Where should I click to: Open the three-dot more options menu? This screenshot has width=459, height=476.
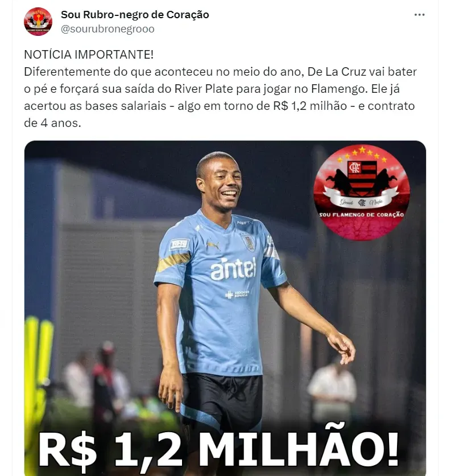coord(419,15)
